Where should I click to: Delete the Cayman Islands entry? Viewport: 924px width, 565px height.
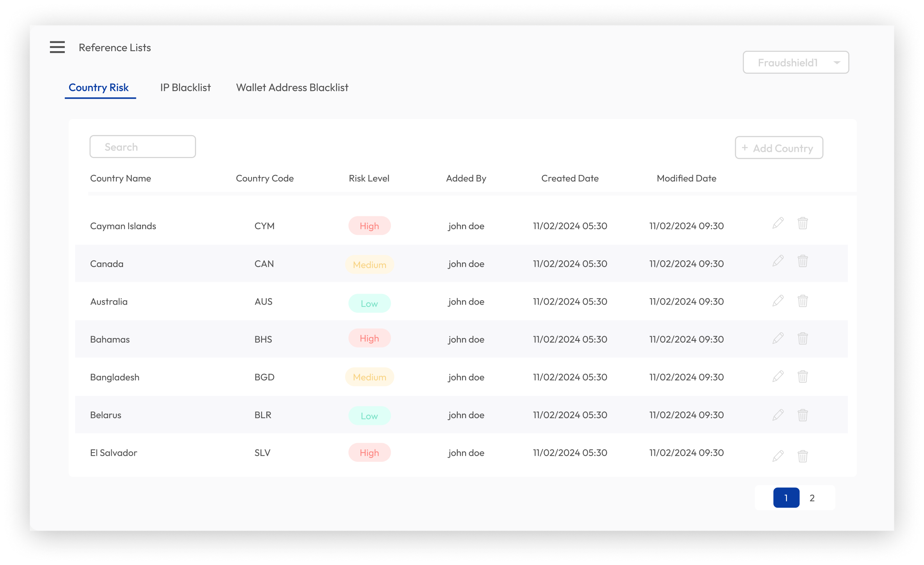click(803, 223)
